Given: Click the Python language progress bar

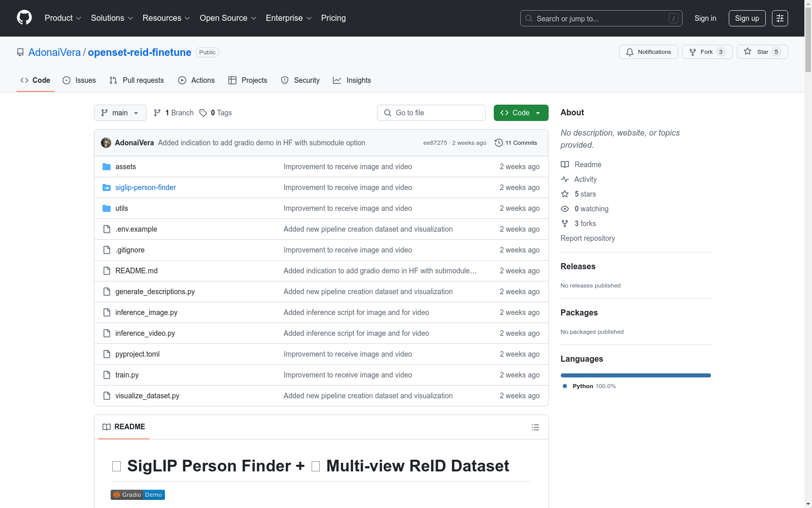Looking at the screenshot, I should [636, 375].
